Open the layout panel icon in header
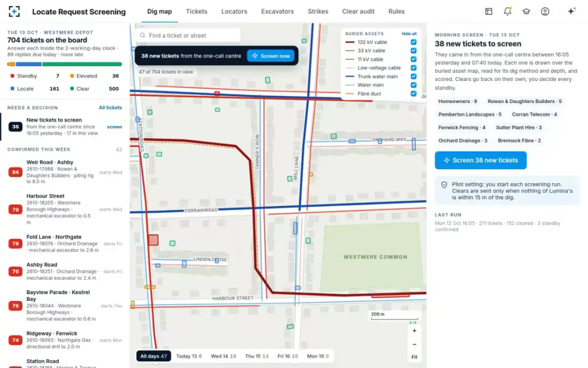 coord(489,11)
